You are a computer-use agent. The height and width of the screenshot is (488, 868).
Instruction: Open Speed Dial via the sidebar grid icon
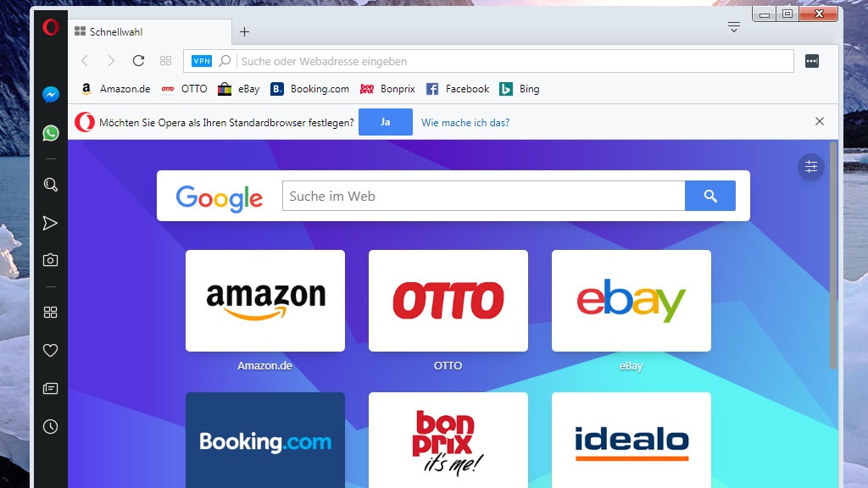(50, 312)
